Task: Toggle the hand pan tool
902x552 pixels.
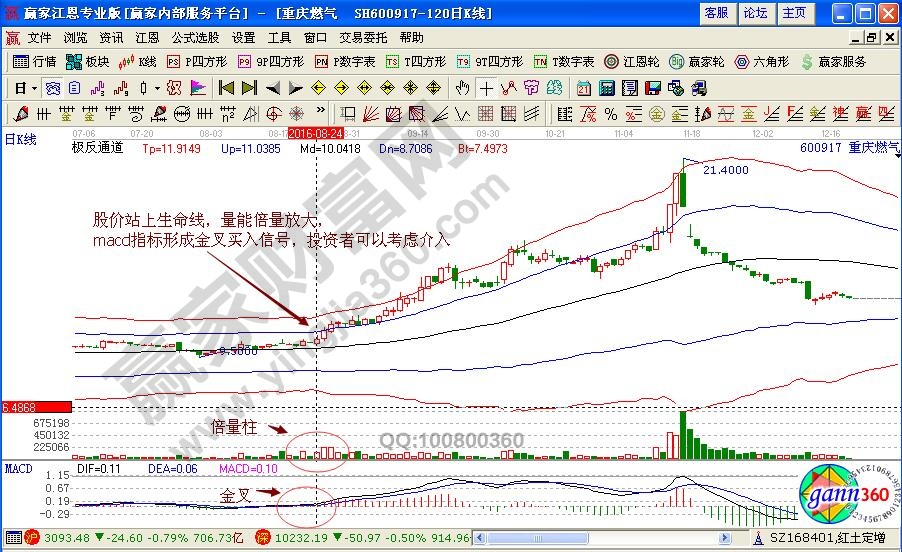Action: [462, 87]
